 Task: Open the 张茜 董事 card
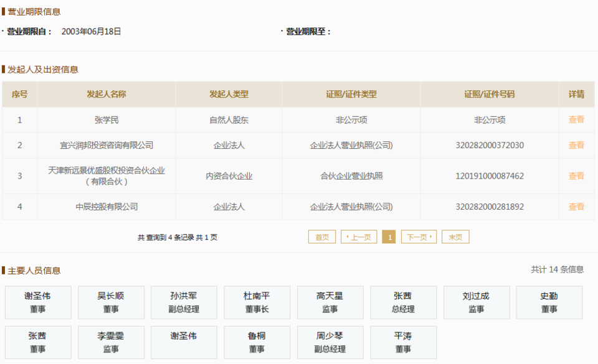[x=38, y=342]
